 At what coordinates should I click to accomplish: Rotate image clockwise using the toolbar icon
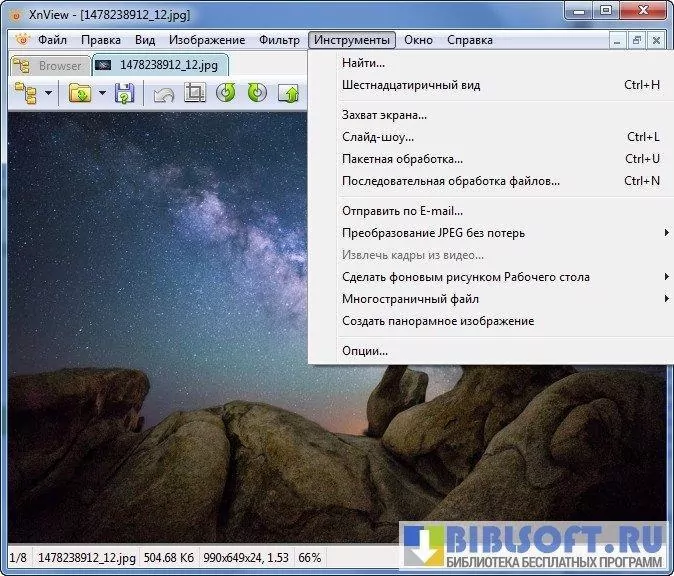257,94
